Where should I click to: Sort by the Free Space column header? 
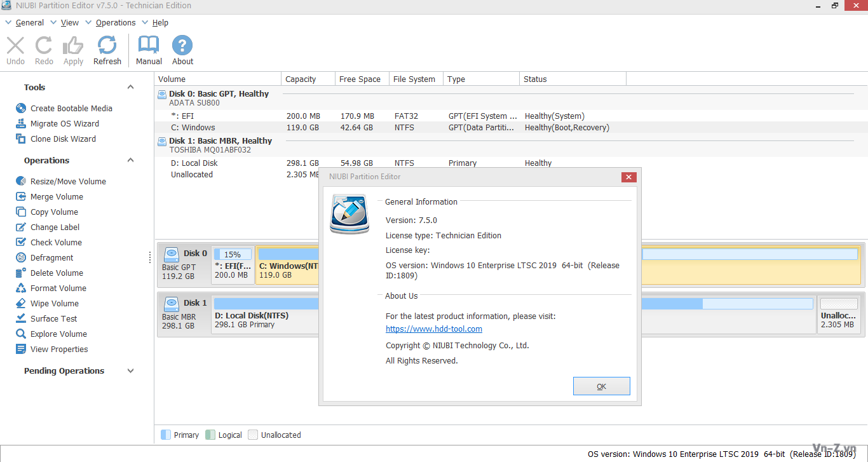pos(362,79)
